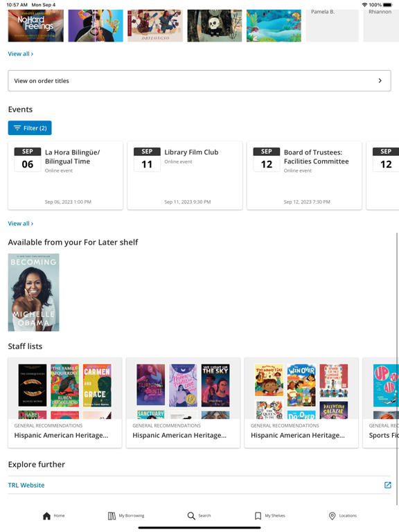Image resolution: width=399 pixels, height=532 pixels.
Task: Open the Filter (2) events button
Action: point(30,128)
